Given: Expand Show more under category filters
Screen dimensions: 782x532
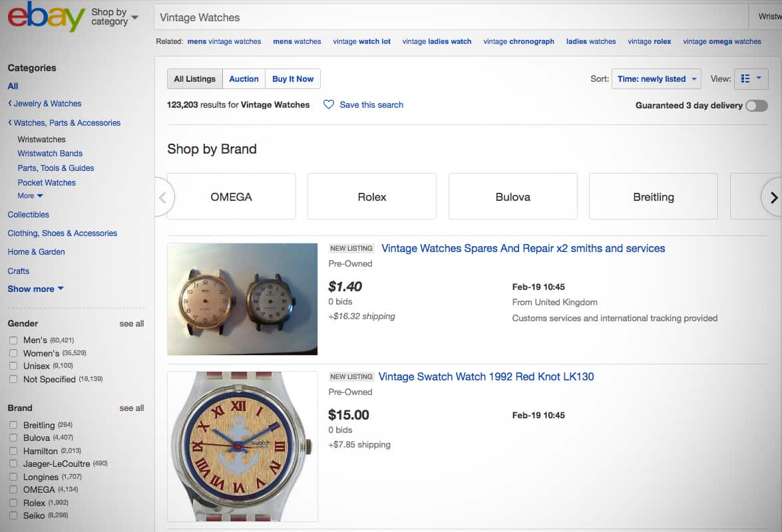Looking at the screenshot, I should point(30,289).
